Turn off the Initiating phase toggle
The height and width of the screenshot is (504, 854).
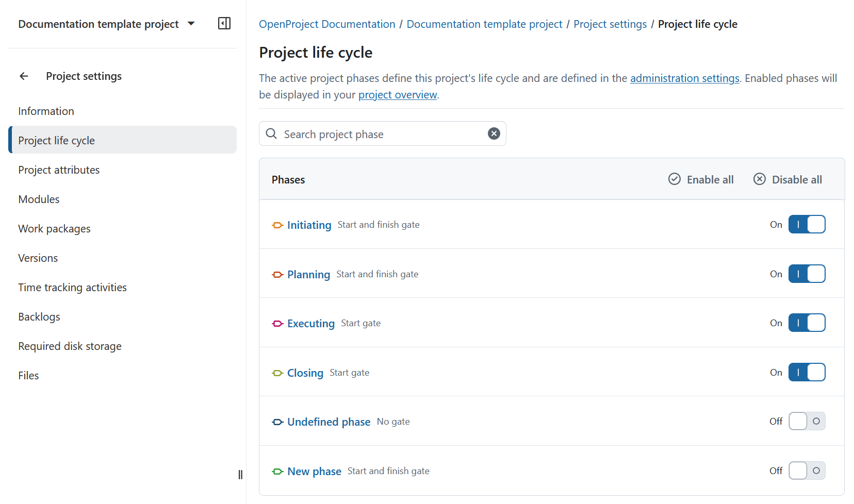807,224
